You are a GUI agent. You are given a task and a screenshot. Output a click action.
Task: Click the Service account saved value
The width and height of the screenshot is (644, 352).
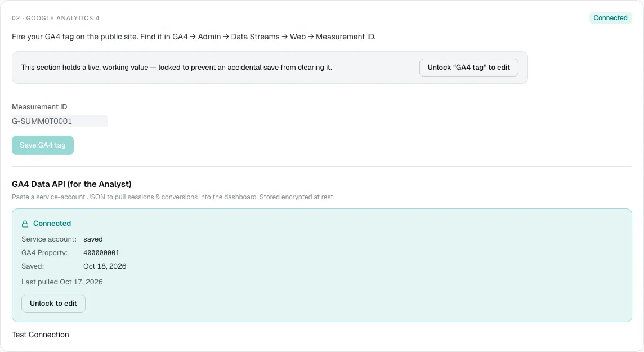(x=93, y=239)
